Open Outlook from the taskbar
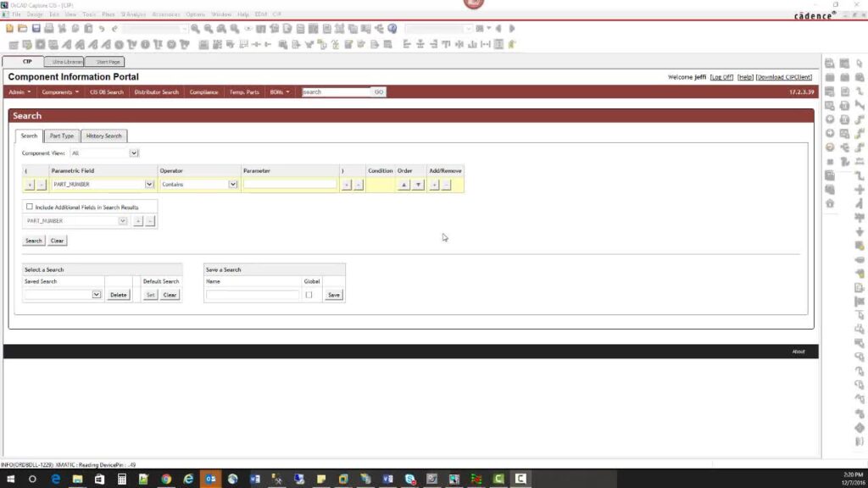 [210, 479]
